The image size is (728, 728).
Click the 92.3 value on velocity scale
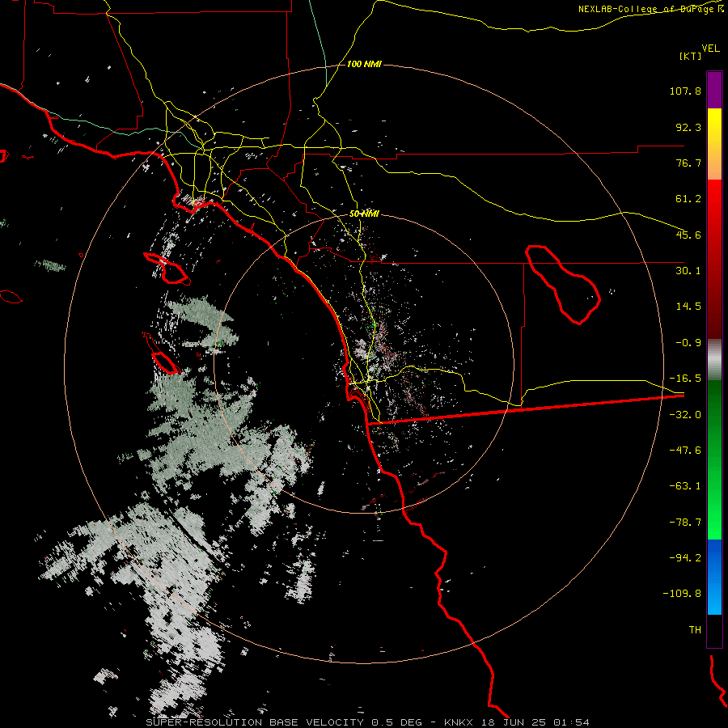688,127
